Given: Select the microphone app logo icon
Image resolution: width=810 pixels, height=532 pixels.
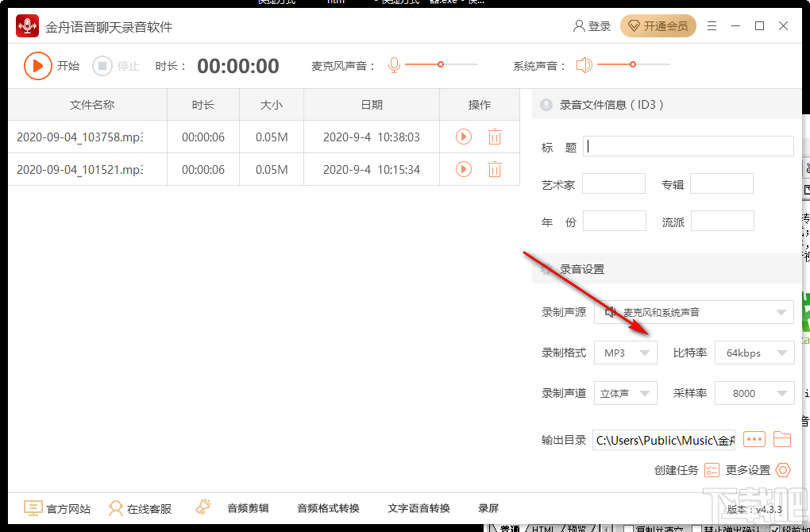Looking at the screenshot, I should click(26, 25).
